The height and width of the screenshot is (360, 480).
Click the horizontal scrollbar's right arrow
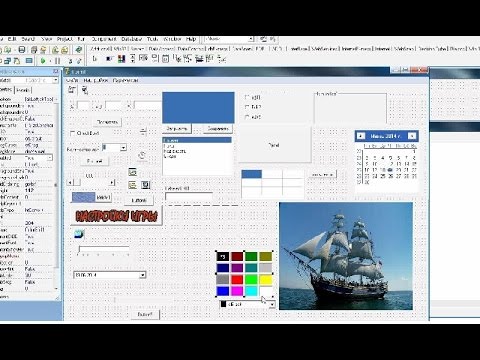112,182
